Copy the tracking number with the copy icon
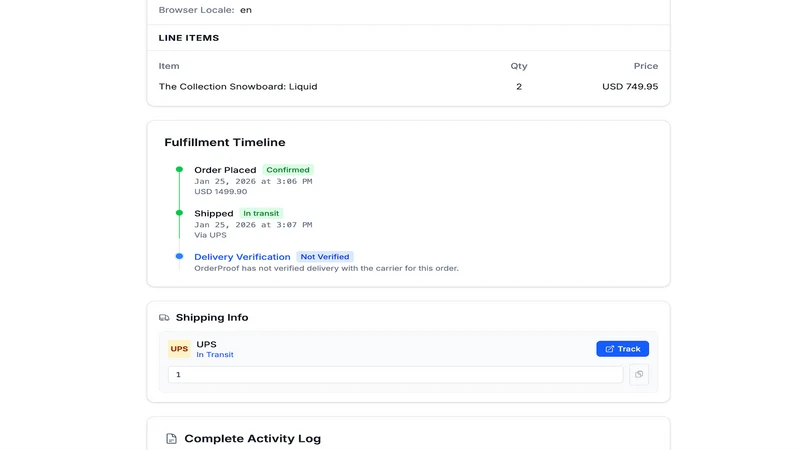800x450 pixels. coord(639,374)
